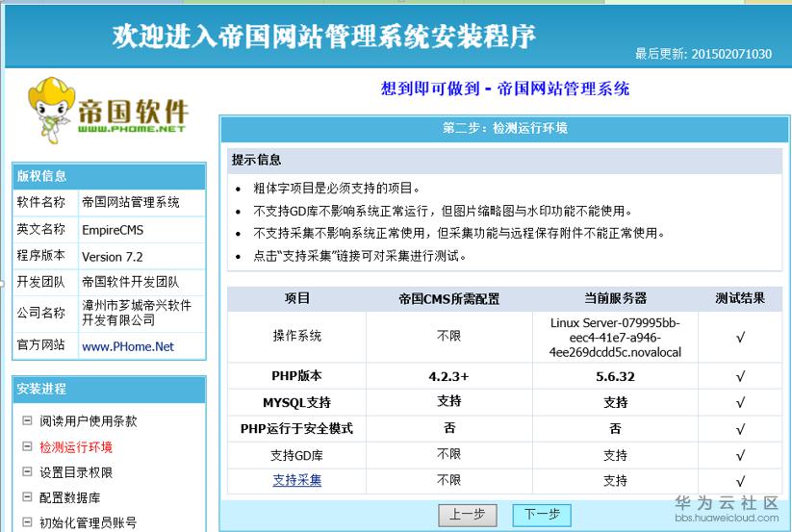
Task: Select the 阅读用户使用条款 step text
Action: click(x=89, y=421)
